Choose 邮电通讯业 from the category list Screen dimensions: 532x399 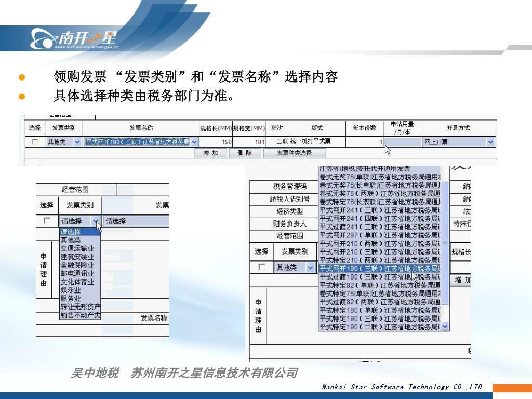(x=79, y=273)
